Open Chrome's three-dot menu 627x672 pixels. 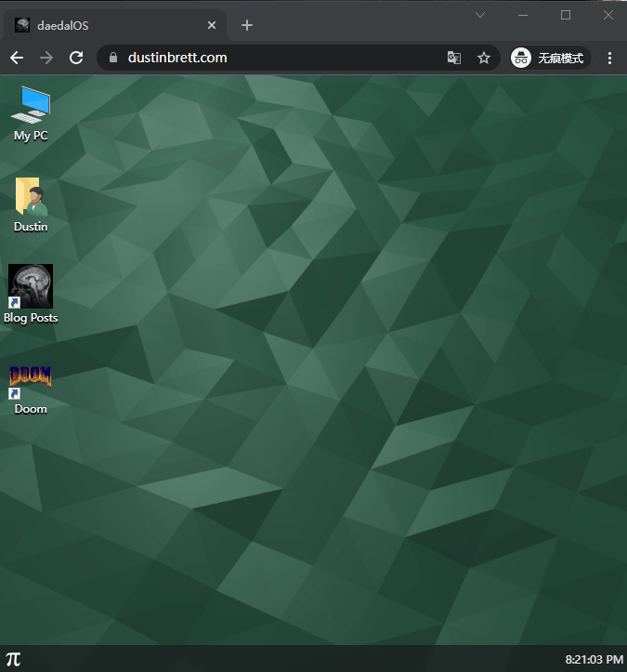pos(609,58)
